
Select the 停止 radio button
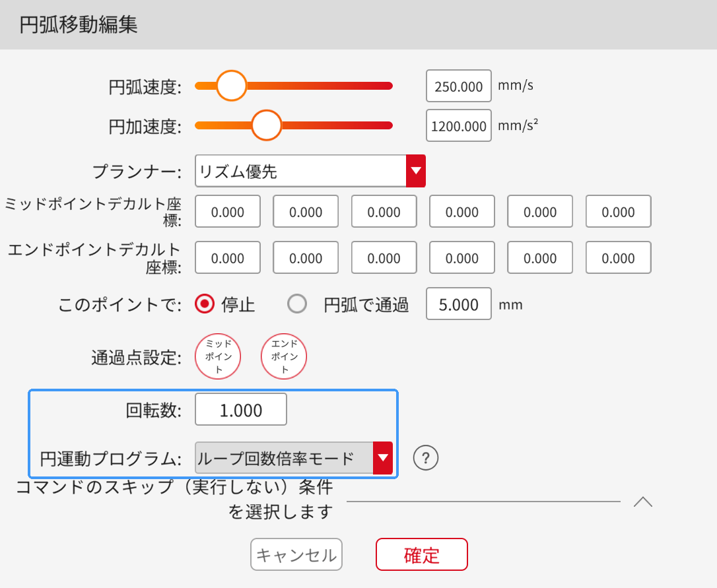click(205, 304)
